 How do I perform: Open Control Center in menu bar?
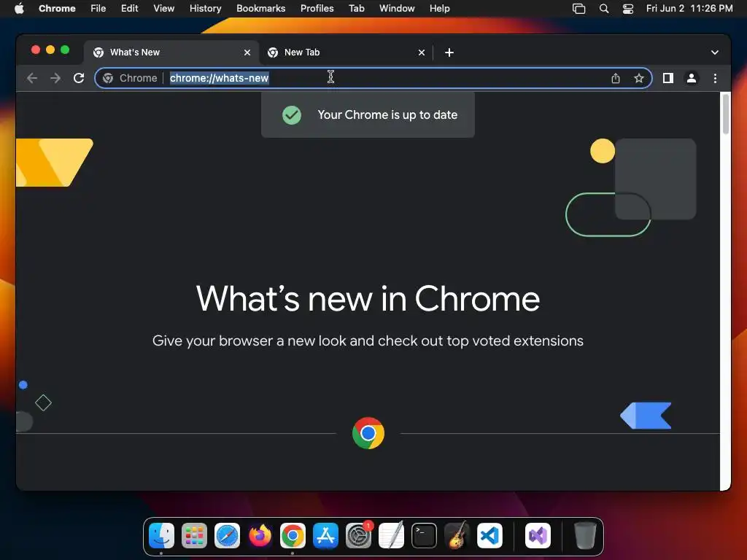[x=628, y=9]
